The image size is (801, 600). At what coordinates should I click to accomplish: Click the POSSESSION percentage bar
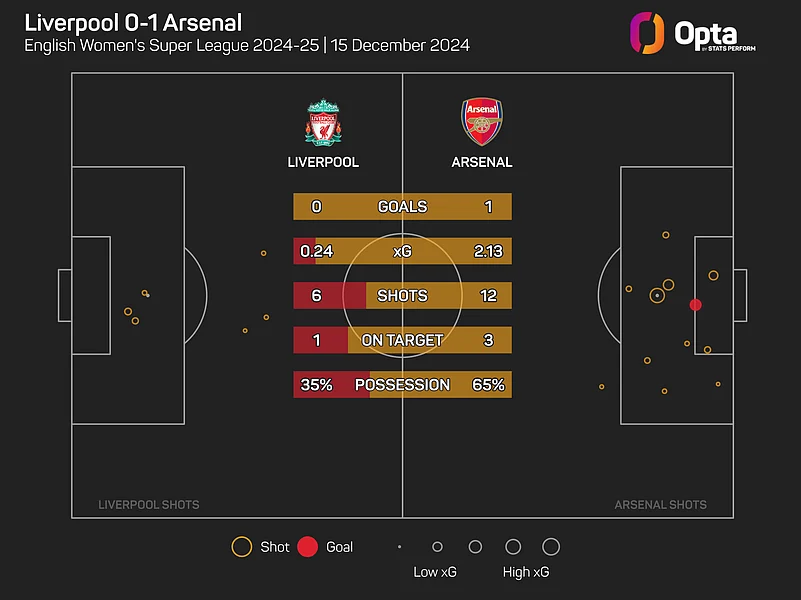[x=402, y=385]
